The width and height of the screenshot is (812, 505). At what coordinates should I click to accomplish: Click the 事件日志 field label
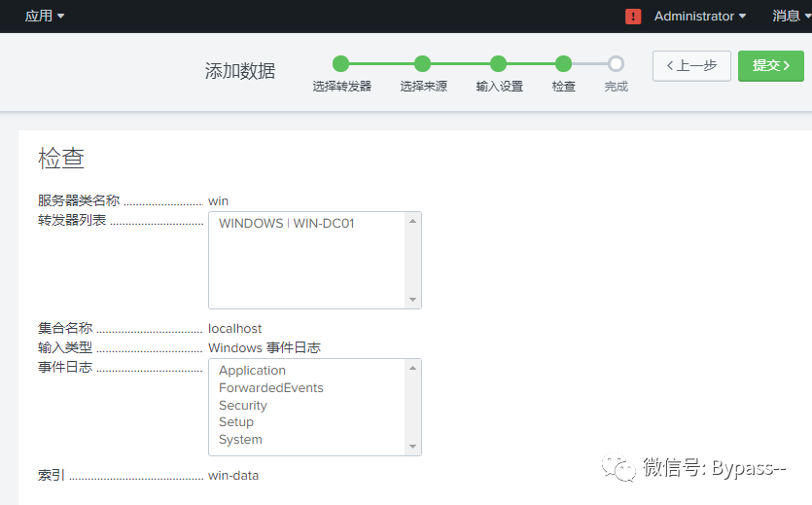[x=65, y=367]
